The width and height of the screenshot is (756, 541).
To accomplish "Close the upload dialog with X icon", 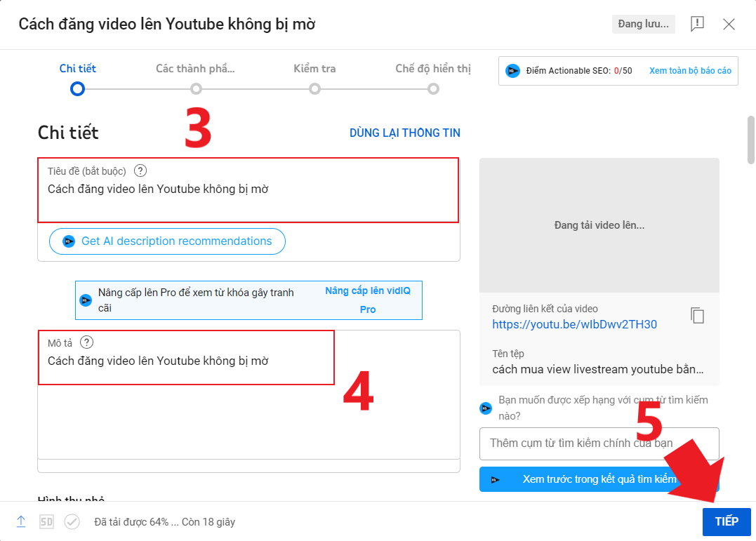I will (729, 25).
